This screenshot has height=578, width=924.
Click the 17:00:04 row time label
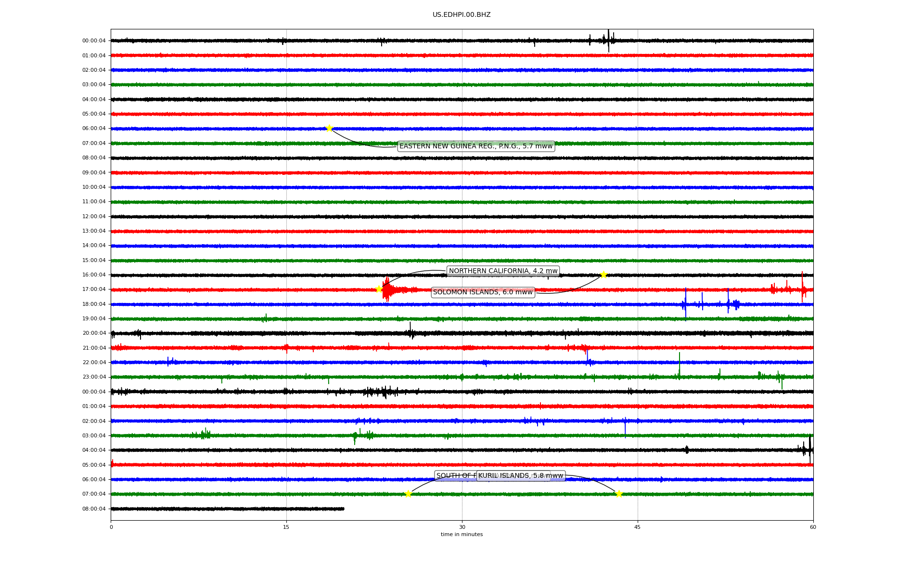click(94, 289)
